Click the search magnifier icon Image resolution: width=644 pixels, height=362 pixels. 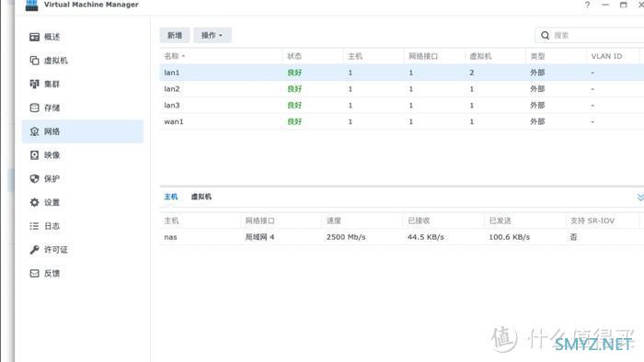(x=545, y=35)
